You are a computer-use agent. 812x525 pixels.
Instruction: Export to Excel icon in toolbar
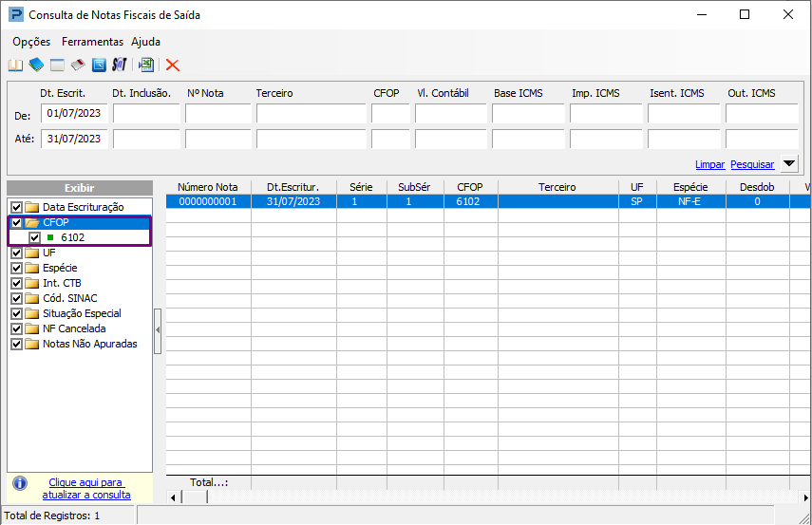coord(146,65)
